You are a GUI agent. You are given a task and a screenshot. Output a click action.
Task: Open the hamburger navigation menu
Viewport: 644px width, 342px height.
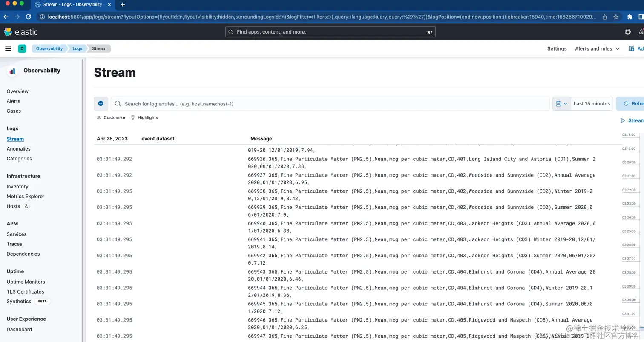click(x=8, y=48)
